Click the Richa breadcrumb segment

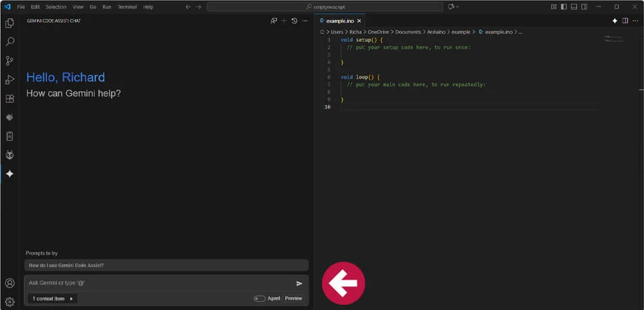(x=355, y=32)
